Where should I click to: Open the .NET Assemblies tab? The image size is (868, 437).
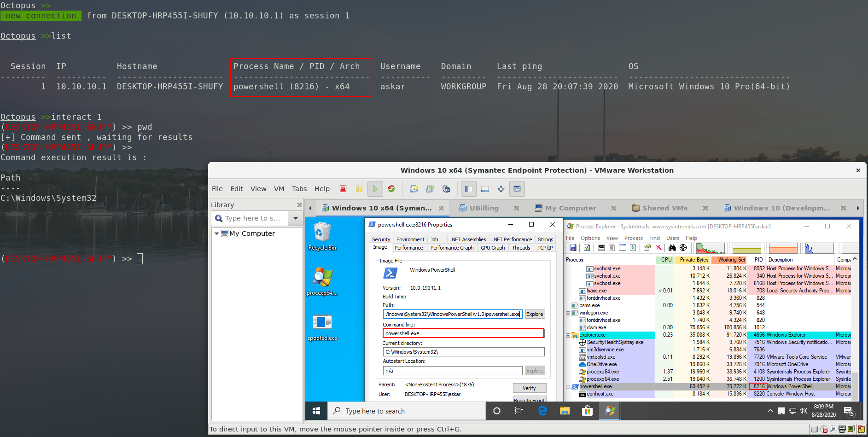click(468, 239)
